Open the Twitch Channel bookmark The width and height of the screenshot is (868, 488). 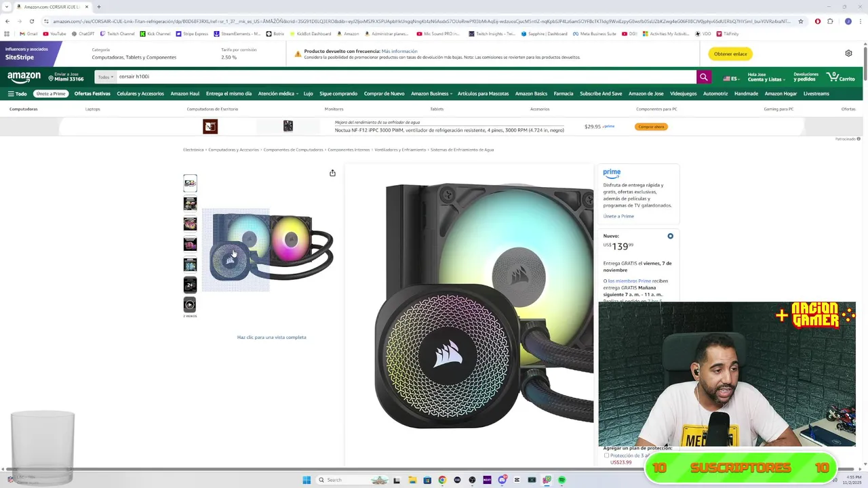click(x=117, y=34)
